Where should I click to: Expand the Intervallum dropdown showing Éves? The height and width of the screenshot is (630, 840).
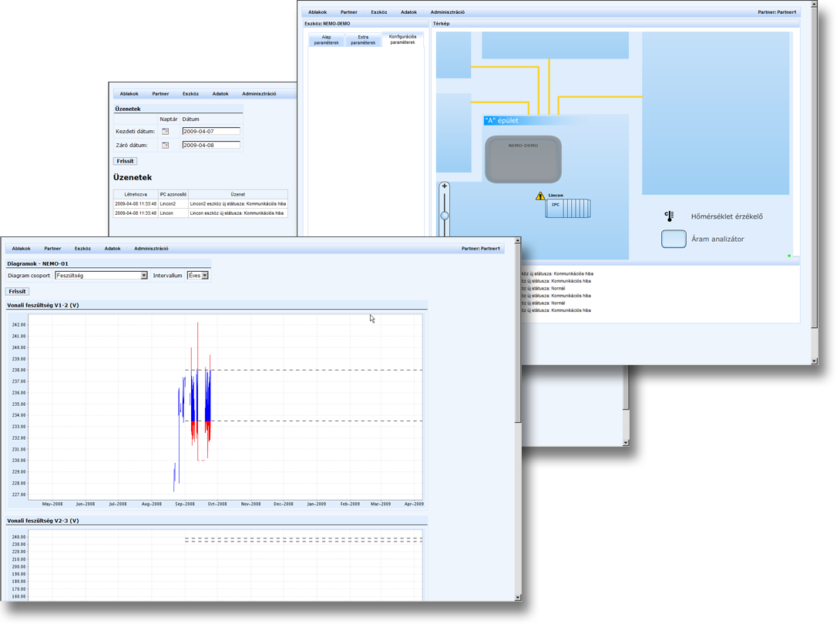[x=204, y=276]
